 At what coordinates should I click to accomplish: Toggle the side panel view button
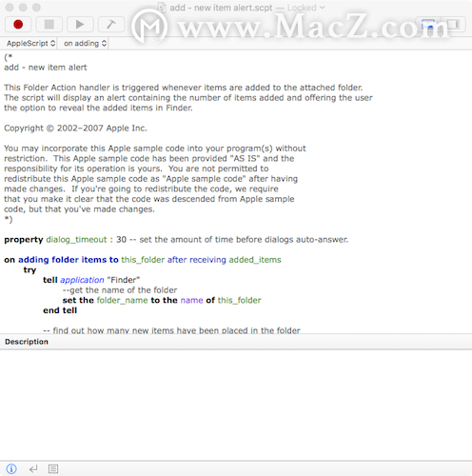tap(453, 24)
